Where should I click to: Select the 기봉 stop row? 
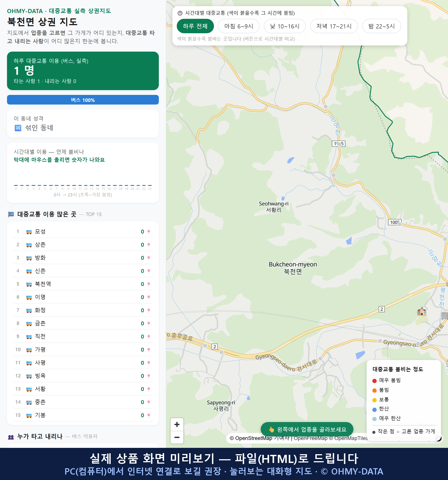[83, 415]
